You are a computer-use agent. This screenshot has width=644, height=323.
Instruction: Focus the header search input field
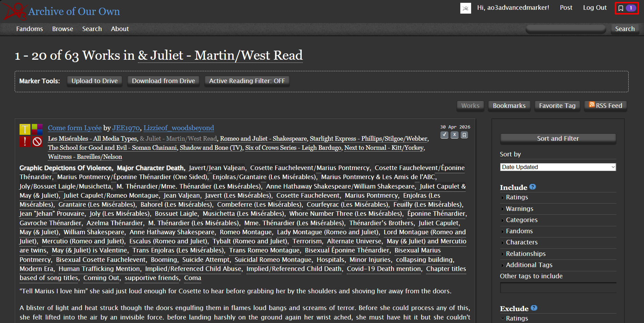pos(566,29)
